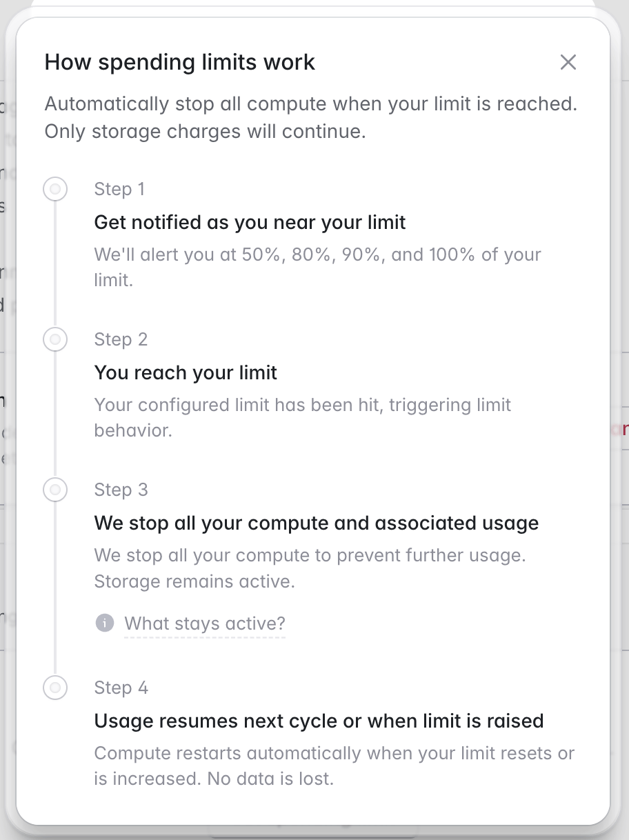The height and width of the screenshot is (840, 629).
Task: Click "Your configured limit has been hit" text
Action: (303, 417)
